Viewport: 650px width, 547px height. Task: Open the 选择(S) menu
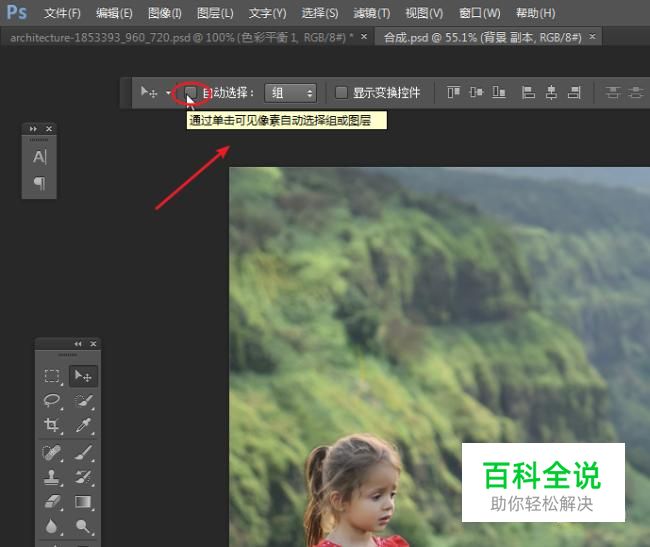(x=320, y=13)
